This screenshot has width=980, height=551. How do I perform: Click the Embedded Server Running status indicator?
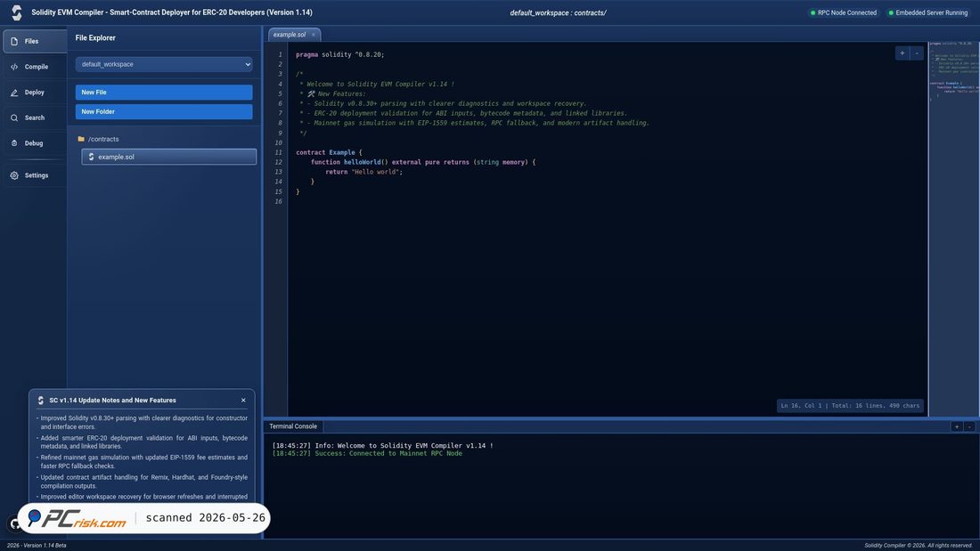927,12
